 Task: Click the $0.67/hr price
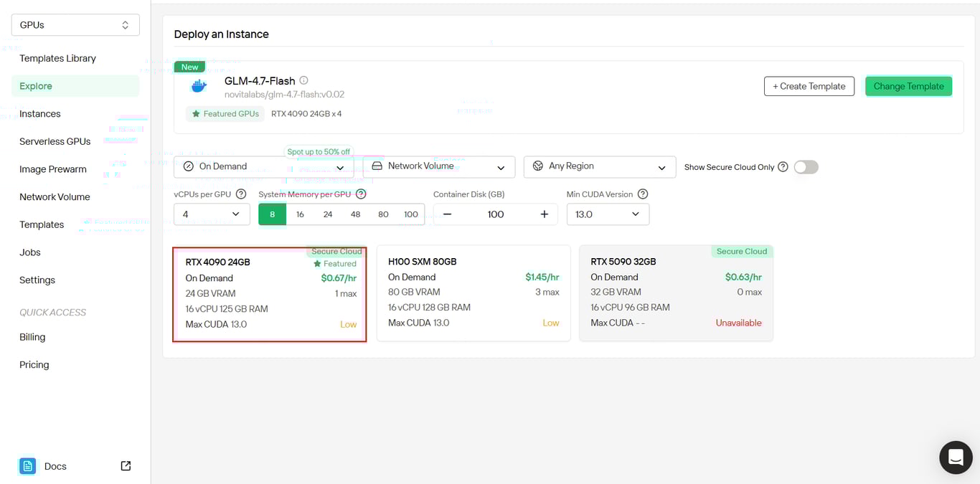339,278
